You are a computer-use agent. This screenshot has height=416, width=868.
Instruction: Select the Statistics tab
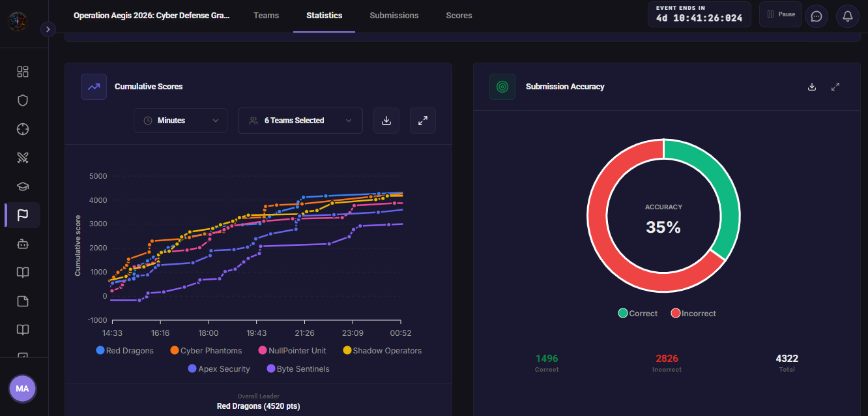pyautogui.click(x=324, y=16)
